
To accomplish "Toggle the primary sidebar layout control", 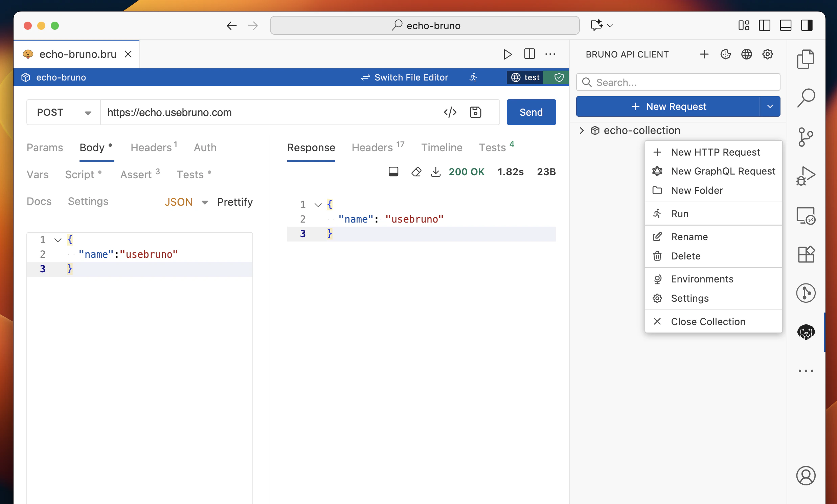I will coord(765,25).
